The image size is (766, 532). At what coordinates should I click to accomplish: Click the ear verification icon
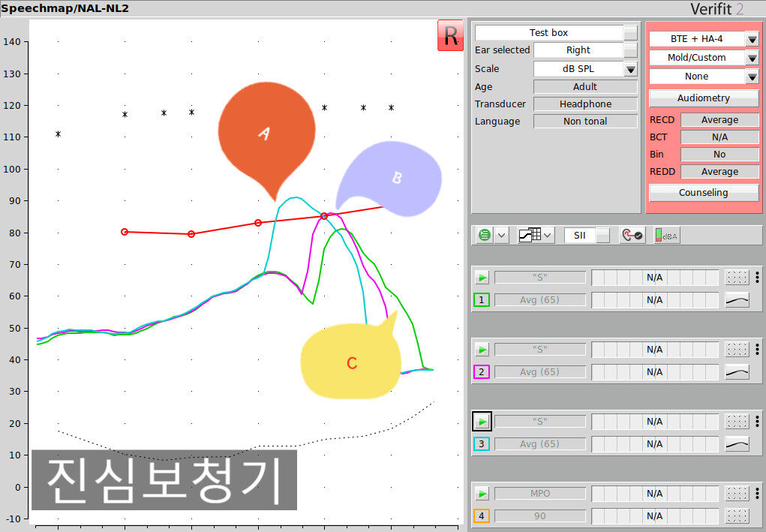point(631,235)
